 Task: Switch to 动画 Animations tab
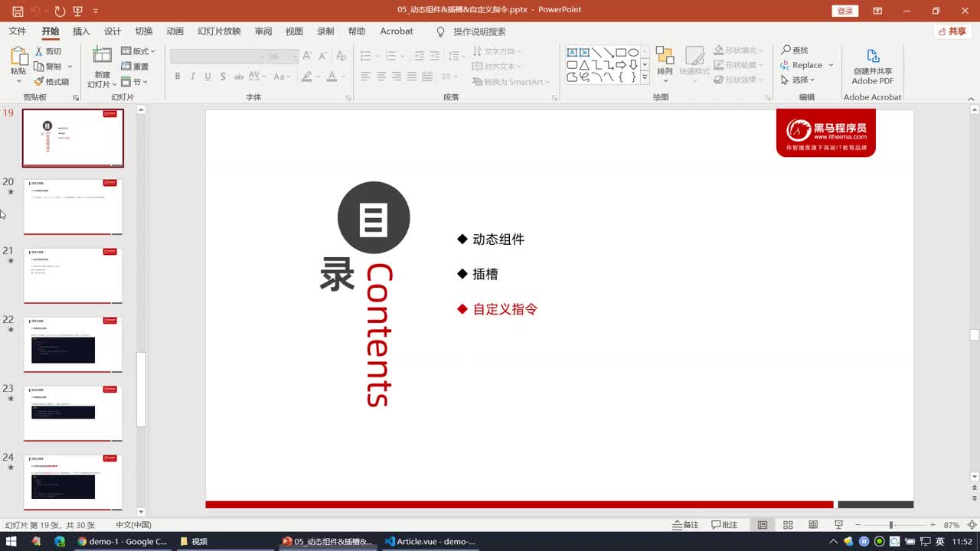(175, 31)
